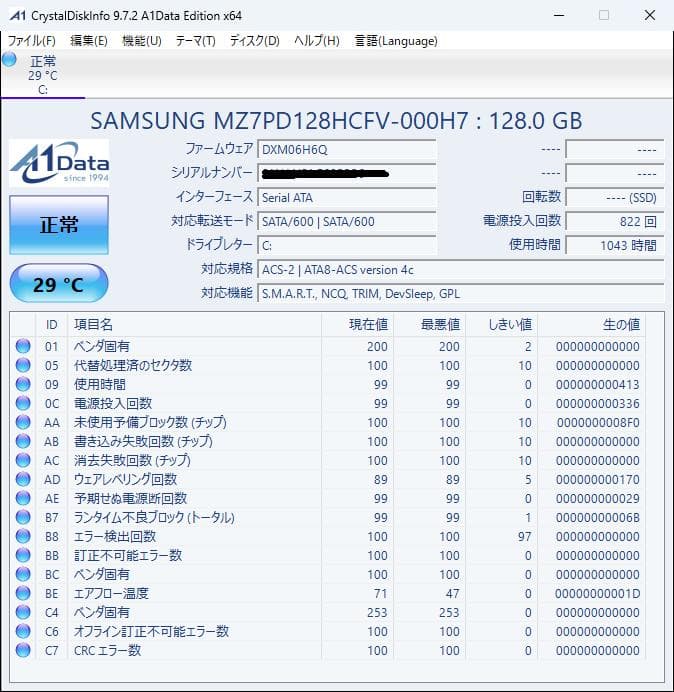Click the status orb for ID AB row
The height and width of the screenshot is (692, 674).
click(23, 441)
